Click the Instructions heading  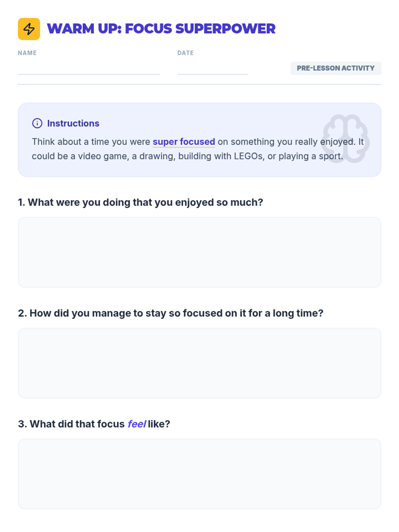pos(73,123)
